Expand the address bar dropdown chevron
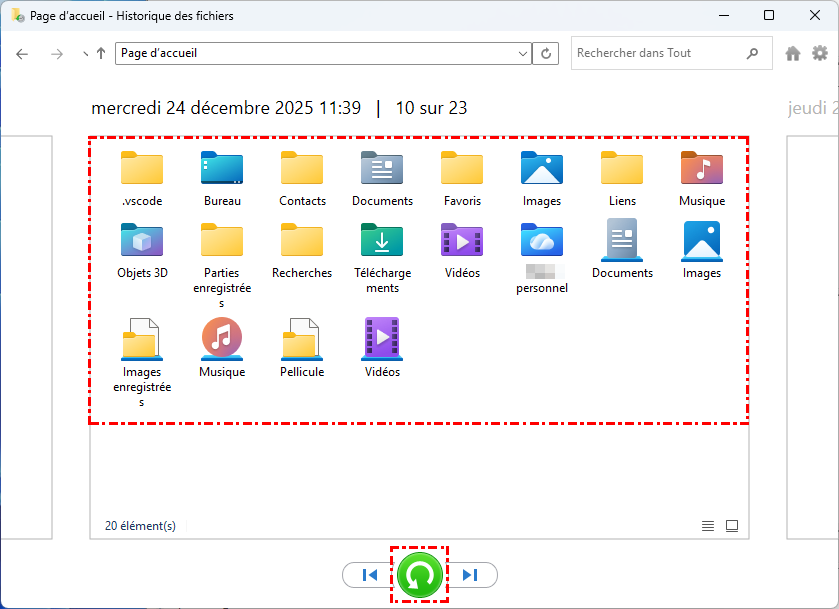The width and height of the screenshot is (839, 609). click(x=523, y=54)
